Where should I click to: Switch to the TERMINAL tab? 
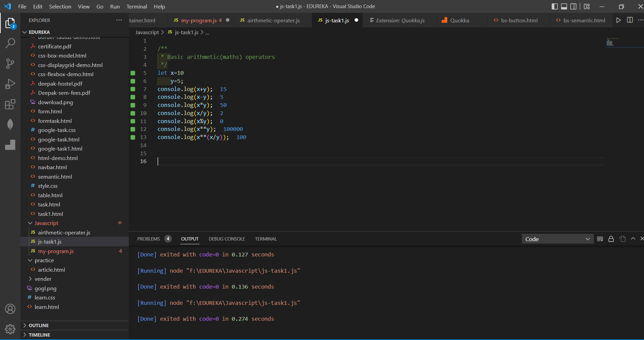[x=266, y=239]
